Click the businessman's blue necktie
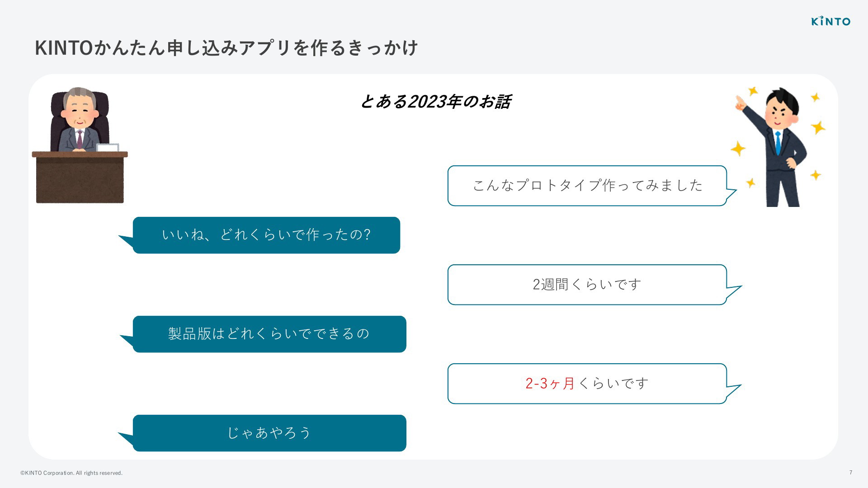868x488 pixels. click(x=778, y=143)
